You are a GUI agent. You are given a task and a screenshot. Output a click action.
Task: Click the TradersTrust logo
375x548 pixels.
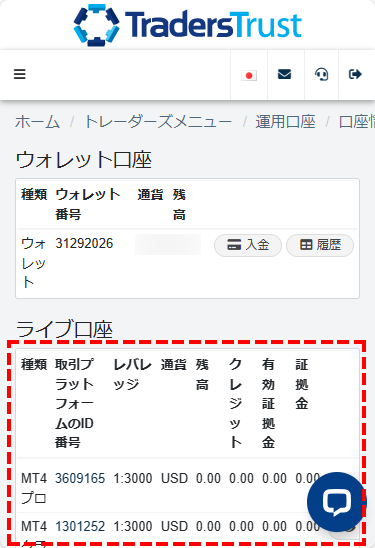tap(187, 24)
